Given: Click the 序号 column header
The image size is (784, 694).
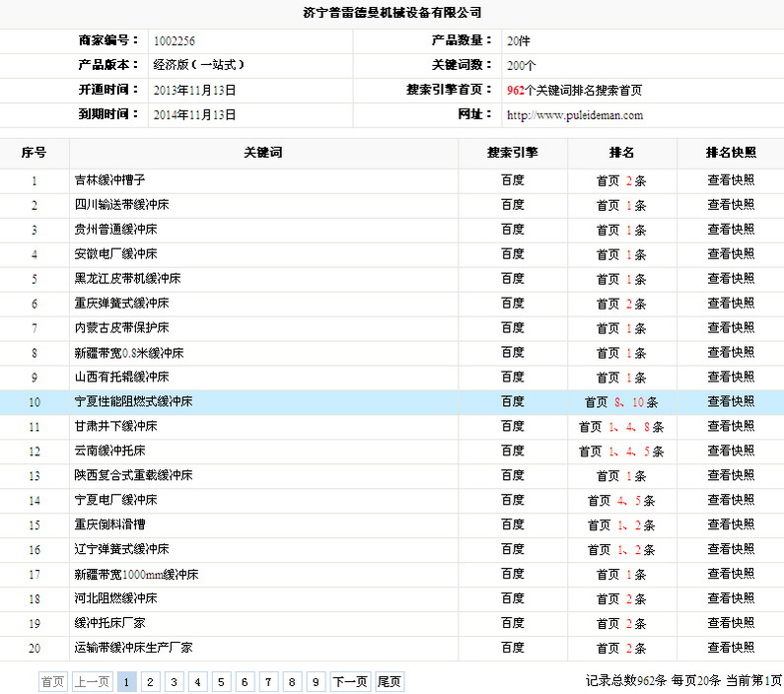Looking at the screenshot, I should tap(34, 153).
